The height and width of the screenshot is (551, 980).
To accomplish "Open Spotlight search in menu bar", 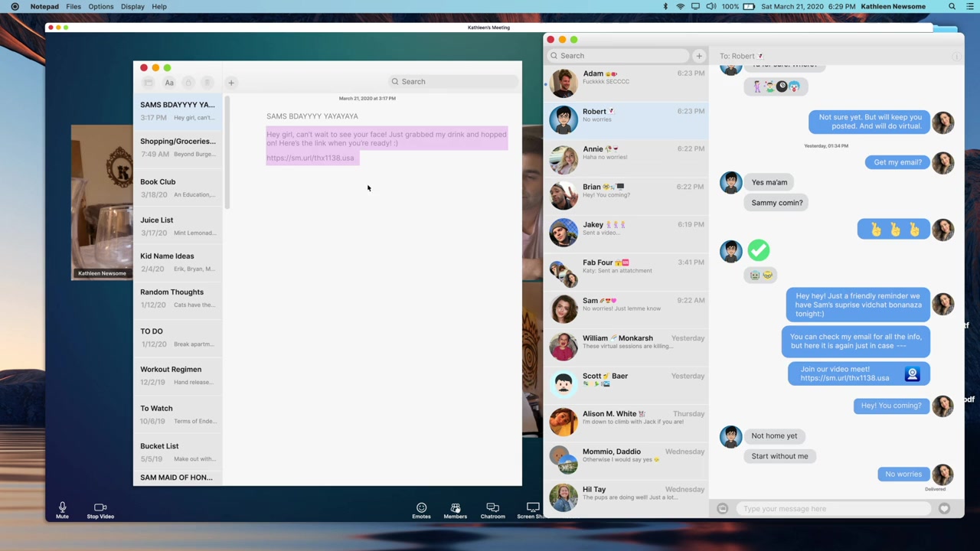I will tap(952, 7).
